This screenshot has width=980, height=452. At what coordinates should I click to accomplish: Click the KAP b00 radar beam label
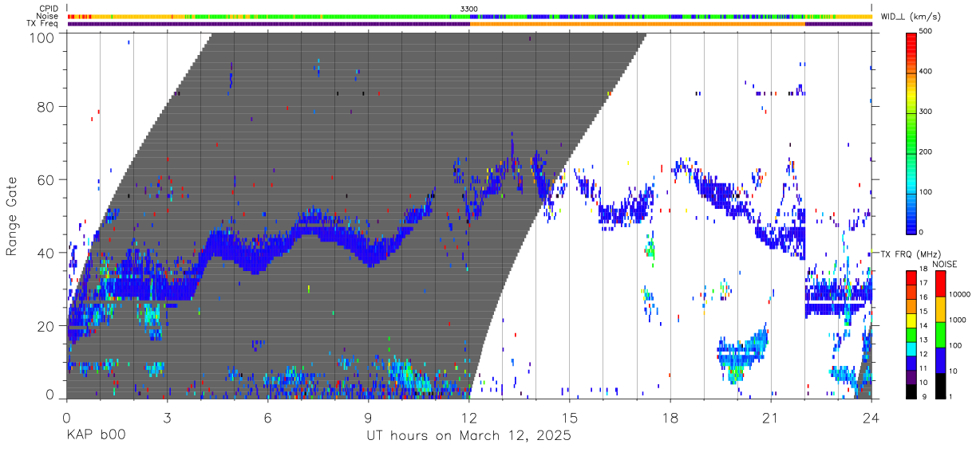point(95,436)
